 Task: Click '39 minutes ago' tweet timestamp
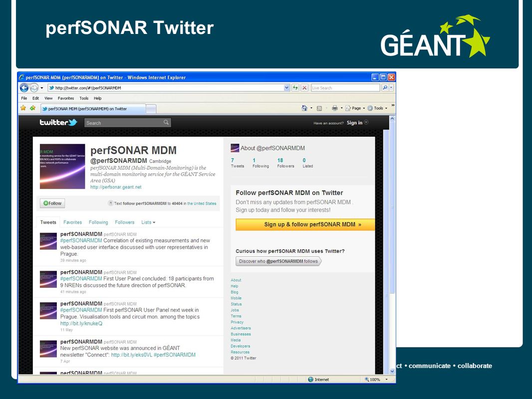[73, 261]
